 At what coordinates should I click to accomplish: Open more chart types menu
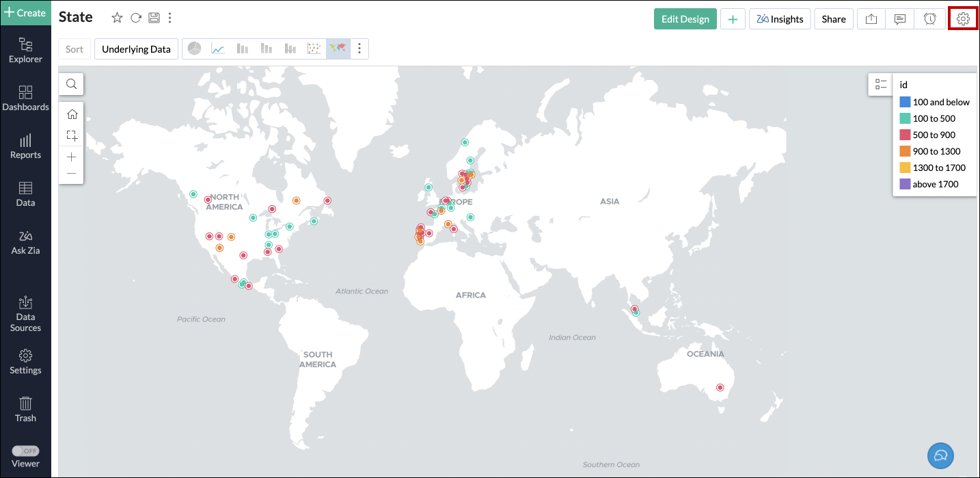[x=359, y=49]
